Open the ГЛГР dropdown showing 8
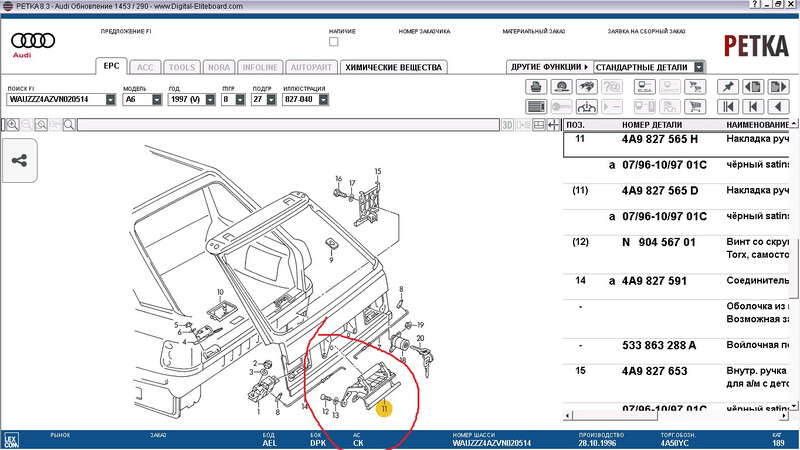 coord(240,99)
